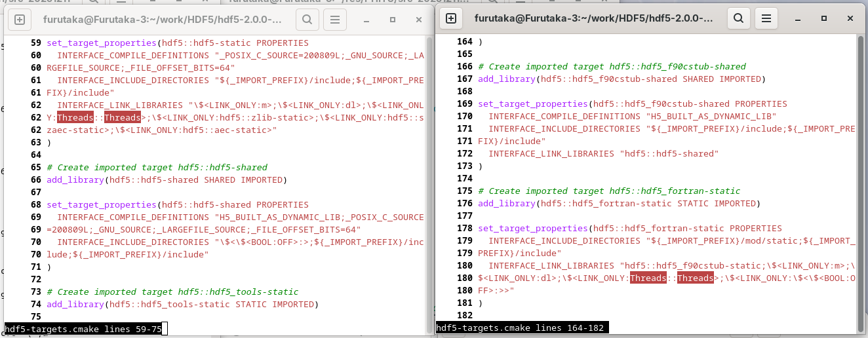Click the pager status showing lines 164-182

[x=521, y=328]
